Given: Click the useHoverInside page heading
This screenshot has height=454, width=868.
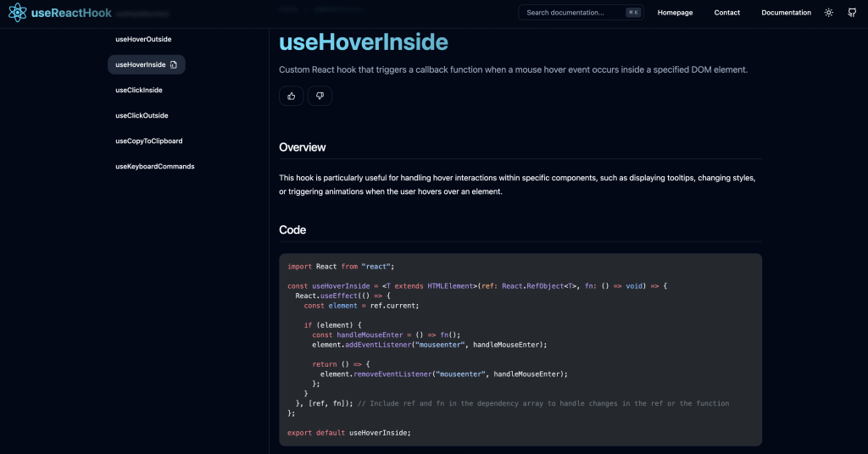Looking at the screenshot, I should (x=364, y=42).
